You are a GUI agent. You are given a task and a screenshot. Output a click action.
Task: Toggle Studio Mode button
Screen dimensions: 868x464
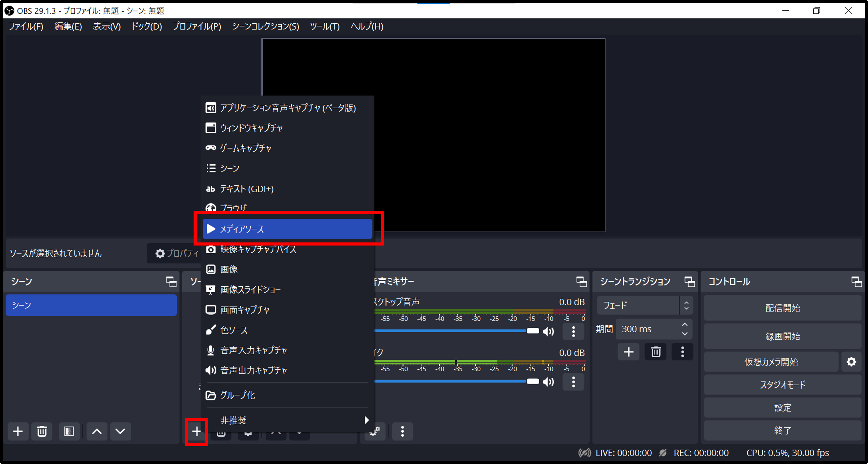click(x=782, y=384)
